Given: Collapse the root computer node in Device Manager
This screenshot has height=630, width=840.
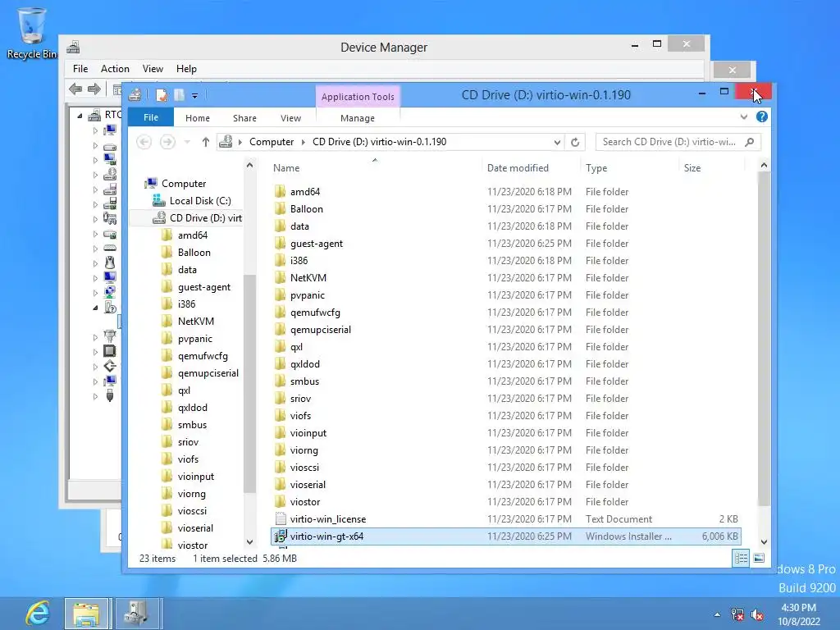Looking at the screenshot, I should (80, 115).
